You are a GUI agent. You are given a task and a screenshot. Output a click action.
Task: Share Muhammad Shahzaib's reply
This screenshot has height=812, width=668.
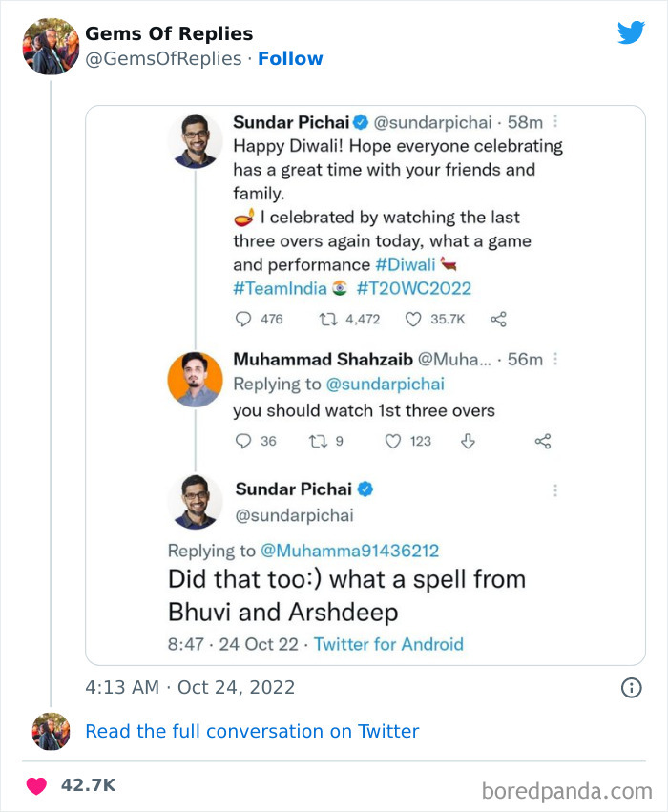543,441
